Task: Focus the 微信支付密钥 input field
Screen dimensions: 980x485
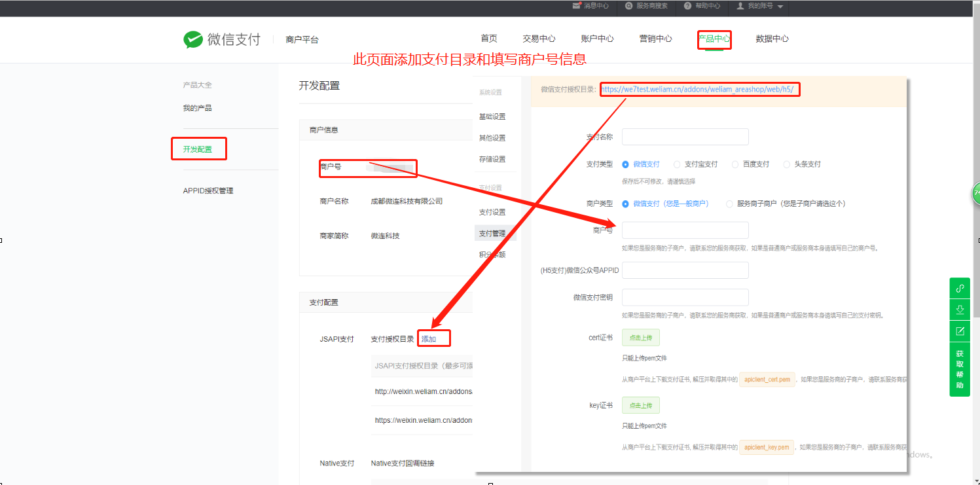Action: [685, 297]
